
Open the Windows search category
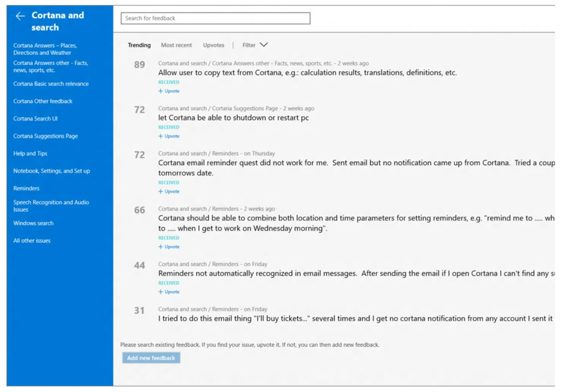tap(33, 223)
